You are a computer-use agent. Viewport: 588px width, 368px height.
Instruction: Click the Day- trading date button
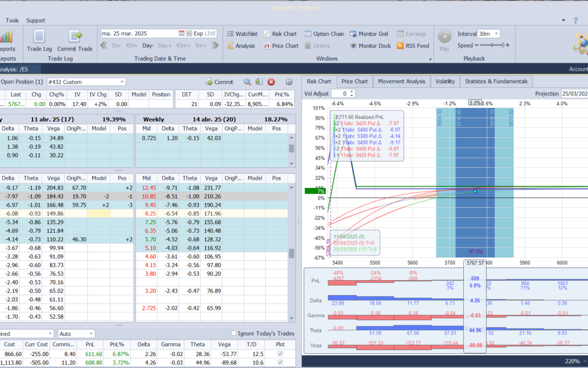148,46
